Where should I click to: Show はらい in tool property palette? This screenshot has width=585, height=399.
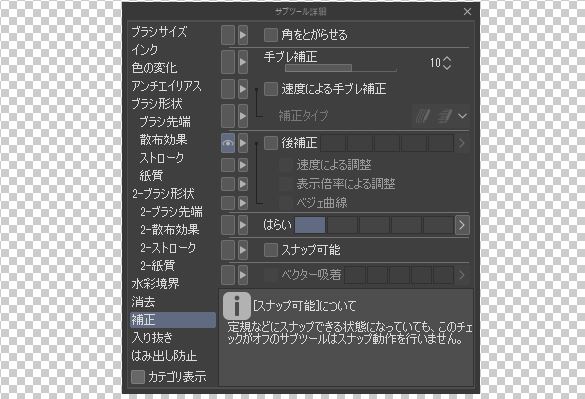point(228,225)
